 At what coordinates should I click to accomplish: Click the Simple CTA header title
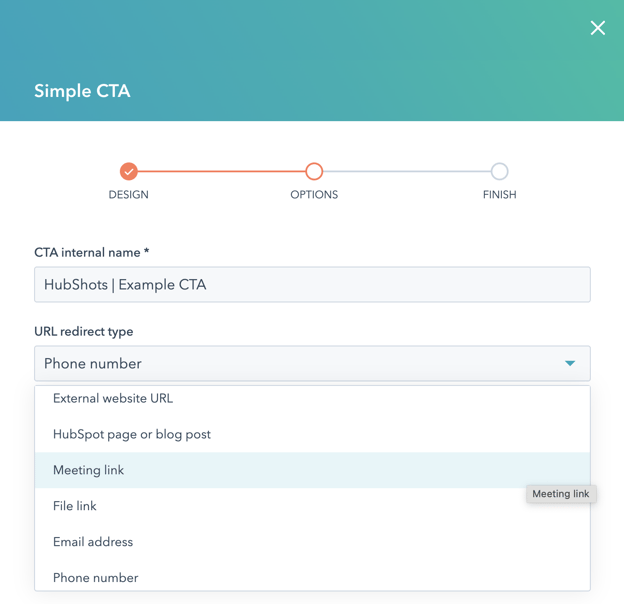82,91
